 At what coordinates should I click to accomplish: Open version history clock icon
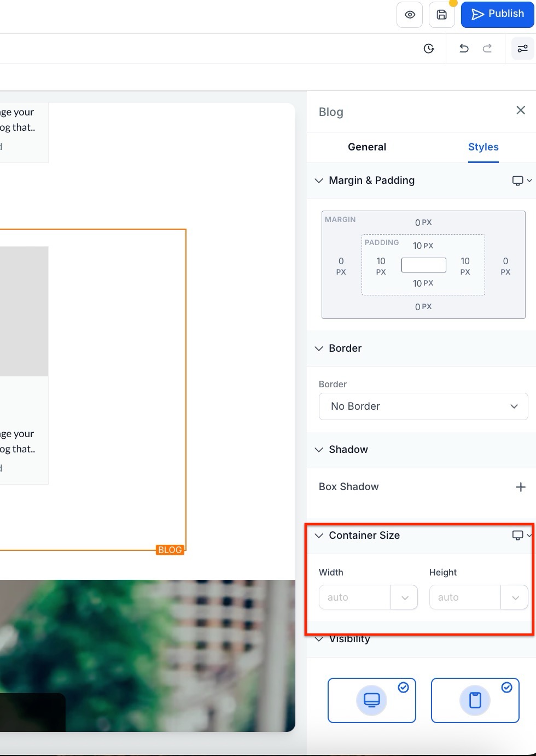click(x=429, y=49)
